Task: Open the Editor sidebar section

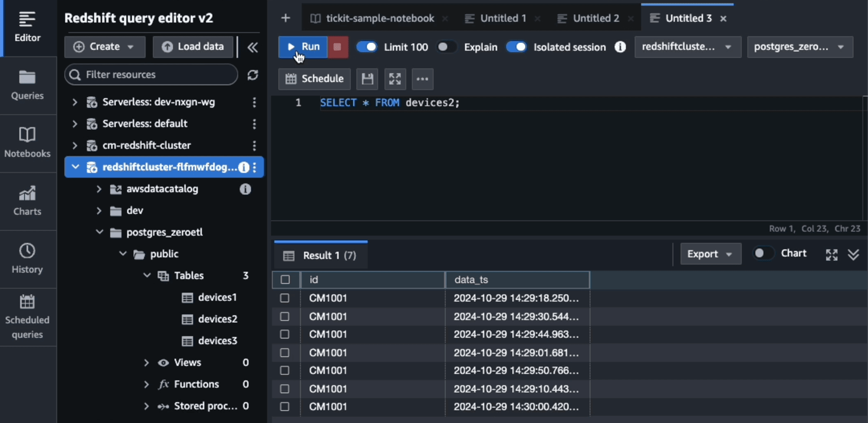Action: click(27, 27)
